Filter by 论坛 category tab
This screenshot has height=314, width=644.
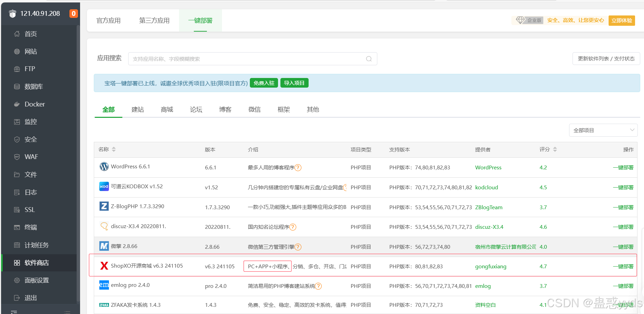pos(196,110)
